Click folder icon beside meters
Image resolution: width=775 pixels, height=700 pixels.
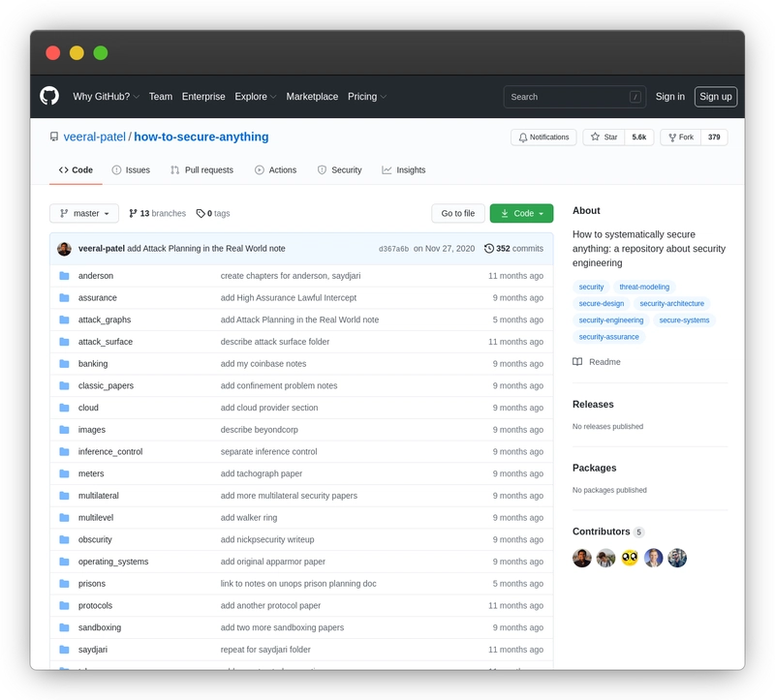64,473
